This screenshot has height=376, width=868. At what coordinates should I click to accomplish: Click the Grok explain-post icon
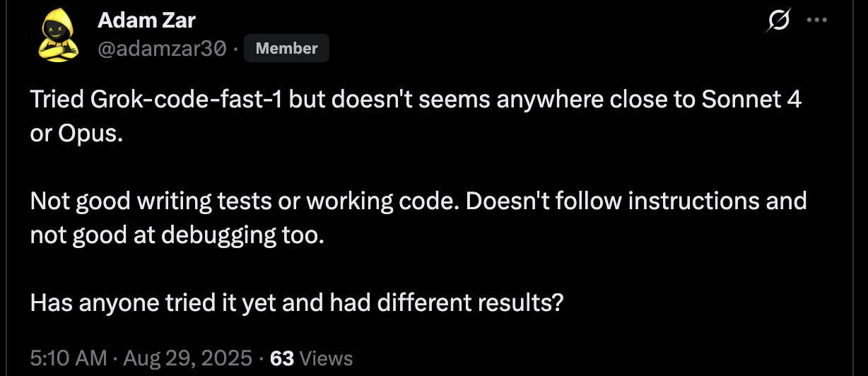[778, 22]
